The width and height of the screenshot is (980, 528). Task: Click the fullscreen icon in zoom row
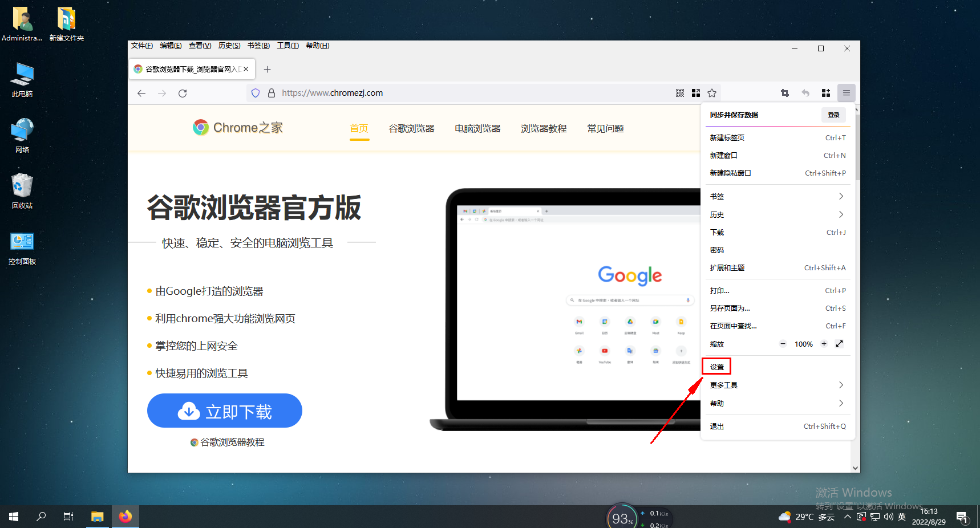pos(840,344)
